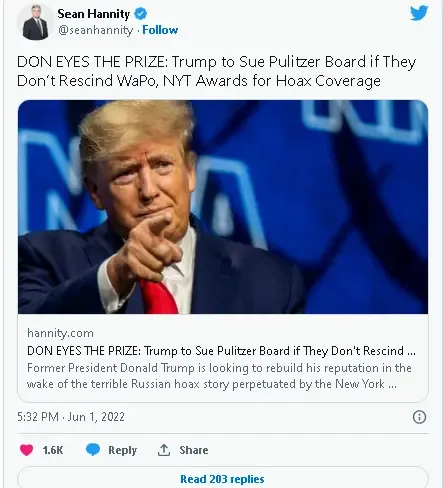Screen dimensions: 443x488
Task: Click the blue reply speech bubble icon
Action: click(x=93, y=450)
